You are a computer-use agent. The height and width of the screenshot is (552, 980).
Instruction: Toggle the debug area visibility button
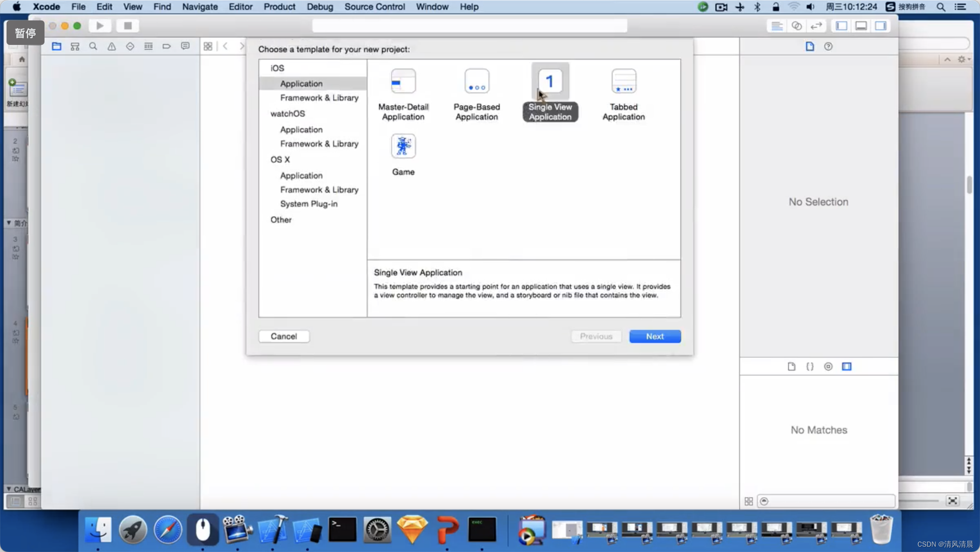[x=861, y=26]
